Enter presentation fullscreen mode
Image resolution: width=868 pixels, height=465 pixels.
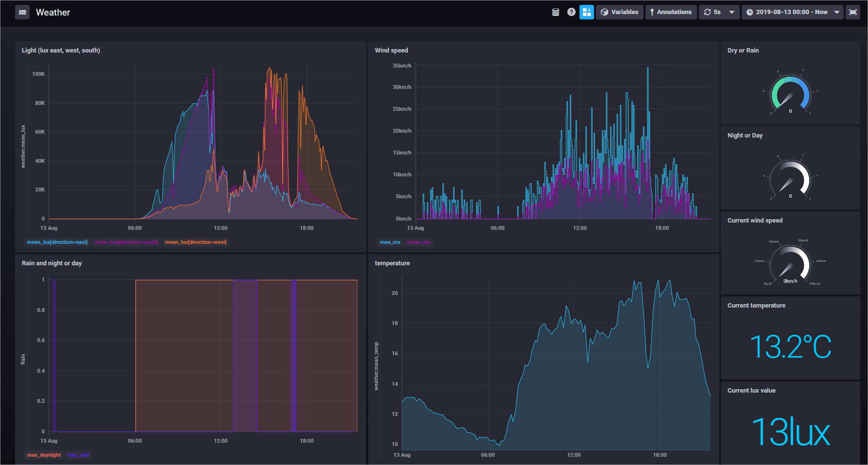(853, 12)
